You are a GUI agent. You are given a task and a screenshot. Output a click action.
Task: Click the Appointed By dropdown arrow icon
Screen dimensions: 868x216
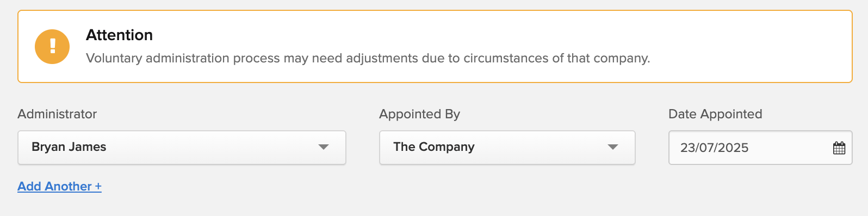(x=613, y=147)
